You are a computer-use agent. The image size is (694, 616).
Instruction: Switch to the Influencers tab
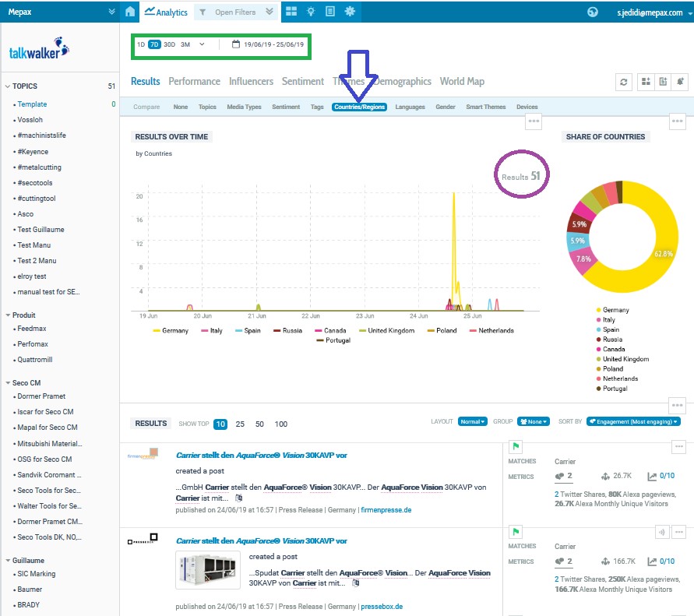[x=251, y=81]
